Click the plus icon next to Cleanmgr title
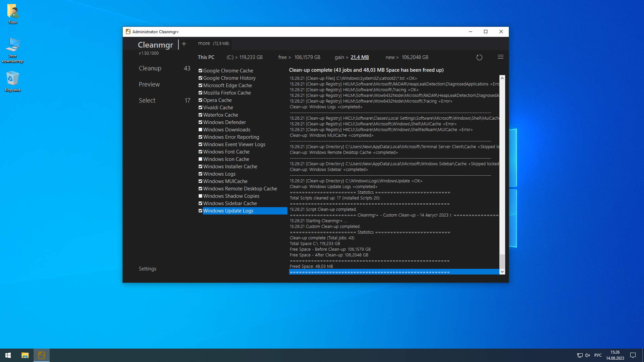The width and height of the screenshot is (644, 362). [184, 44]
